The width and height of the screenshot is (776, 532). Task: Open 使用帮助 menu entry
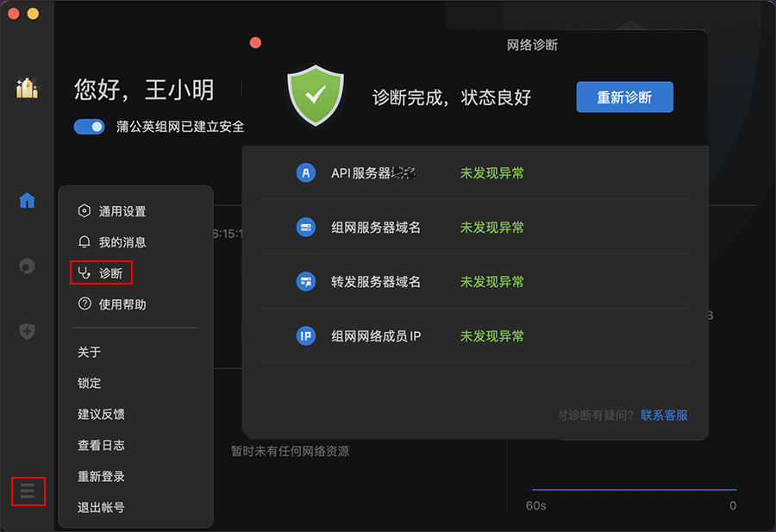pos(122,304)
